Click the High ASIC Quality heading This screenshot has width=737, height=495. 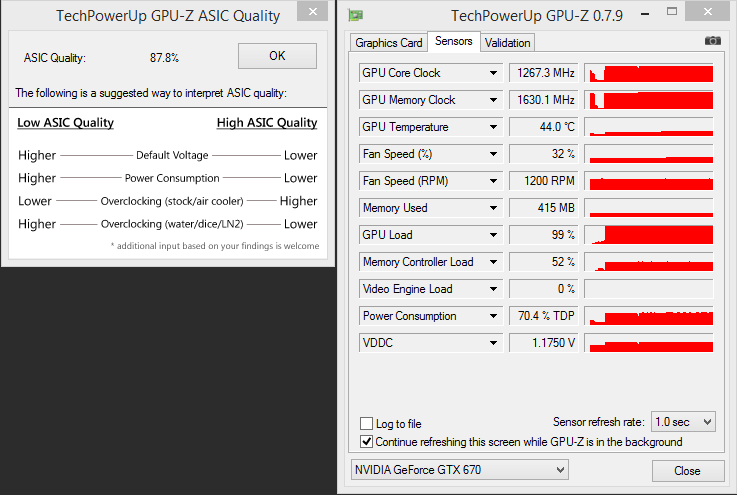click(x=267, y=123)
